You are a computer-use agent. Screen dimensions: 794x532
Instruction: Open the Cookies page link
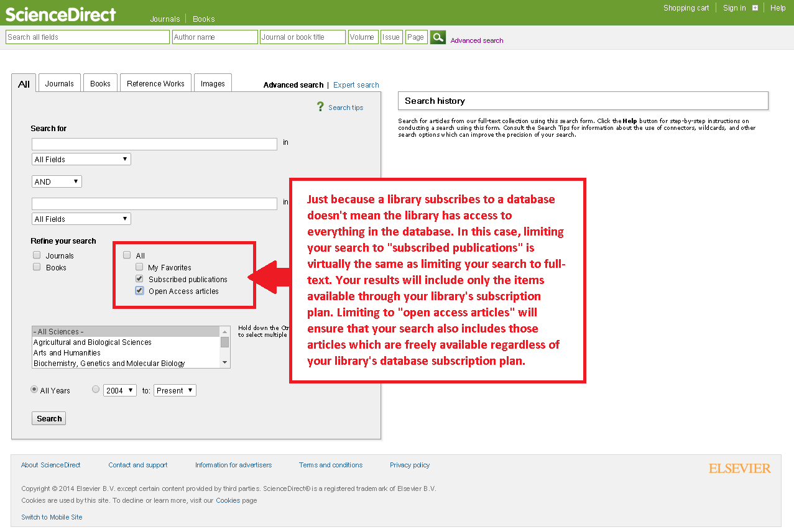coord(228,500)
